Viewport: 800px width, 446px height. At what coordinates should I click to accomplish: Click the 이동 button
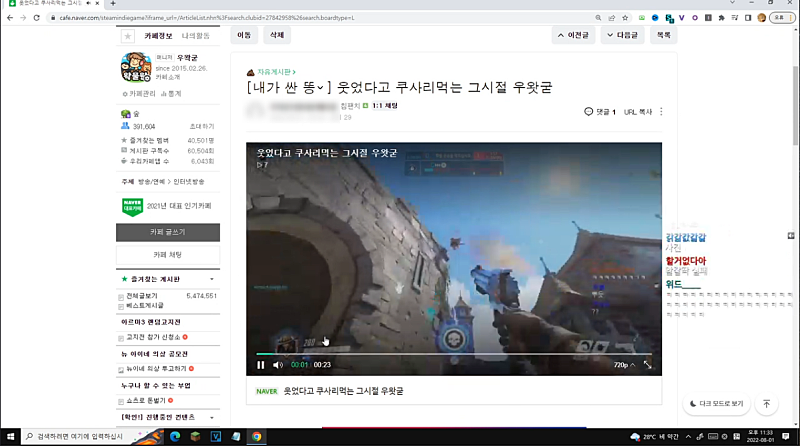tap(244, 35)
